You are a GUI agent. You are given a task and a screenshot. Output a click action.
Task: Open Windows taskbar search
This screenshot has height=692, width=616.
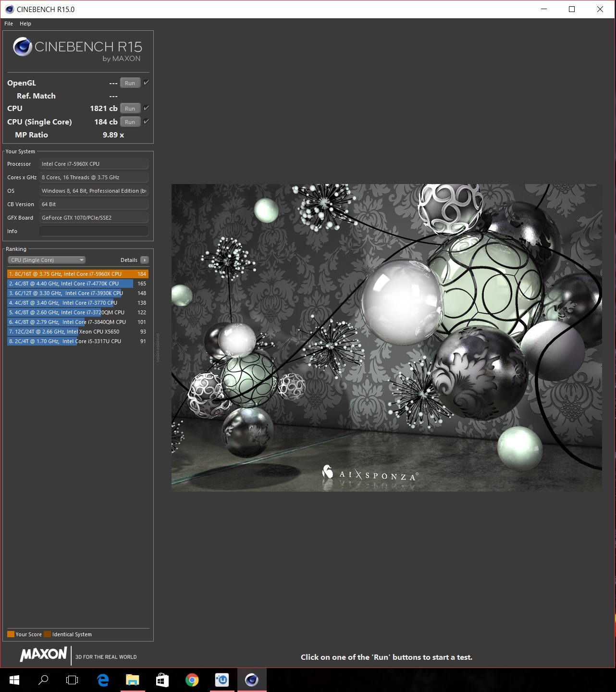click(43, 680)
